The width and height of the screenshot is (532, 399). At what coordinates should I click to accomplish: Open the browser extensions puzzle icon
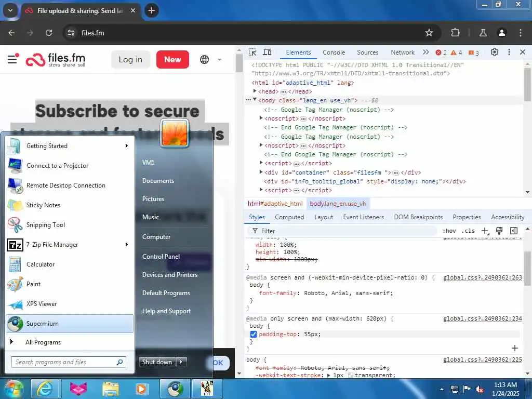tap(455, 33)
